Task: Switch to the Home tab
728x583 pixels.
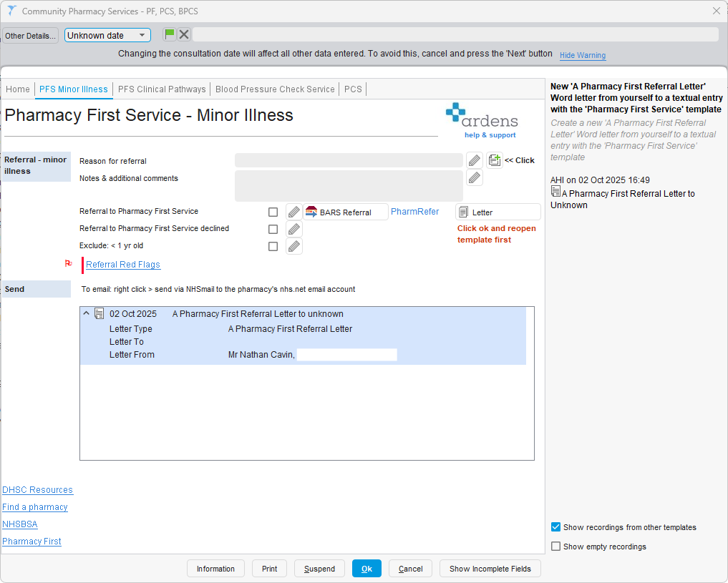Action: click(18, 89)
